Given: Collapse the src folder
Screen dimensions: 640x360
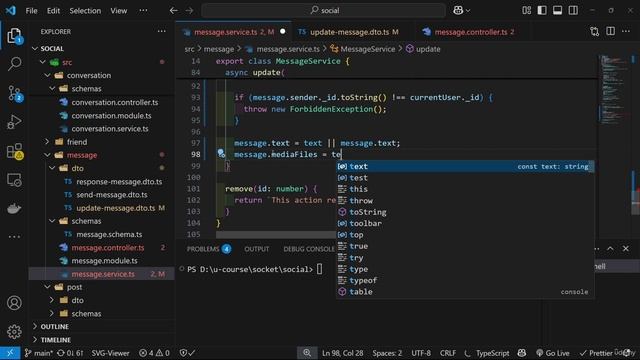Looking at the screenshot, I should pos(67,62).
